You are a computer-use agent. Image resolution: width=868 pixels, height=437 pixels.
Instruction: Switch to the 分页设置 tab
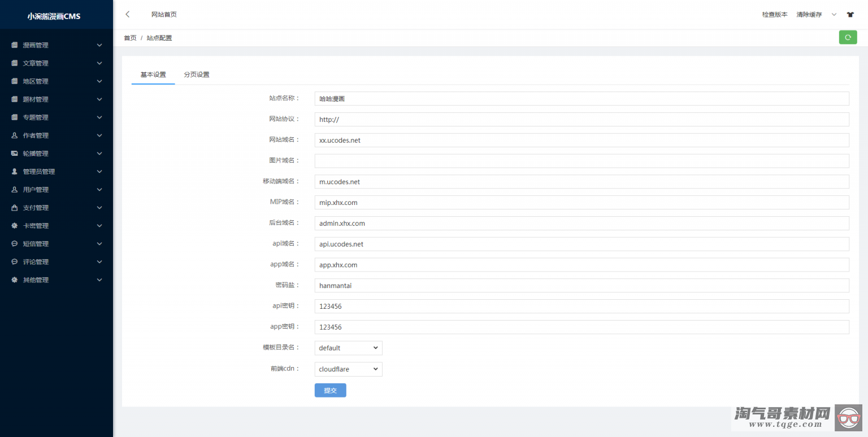click(x=197, y=75)
